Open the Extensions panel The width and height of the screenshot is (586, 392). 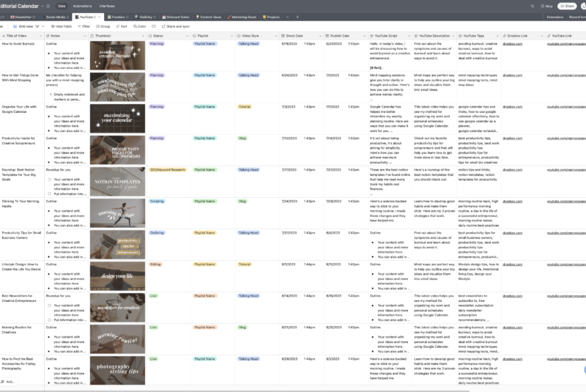(555, 17)
